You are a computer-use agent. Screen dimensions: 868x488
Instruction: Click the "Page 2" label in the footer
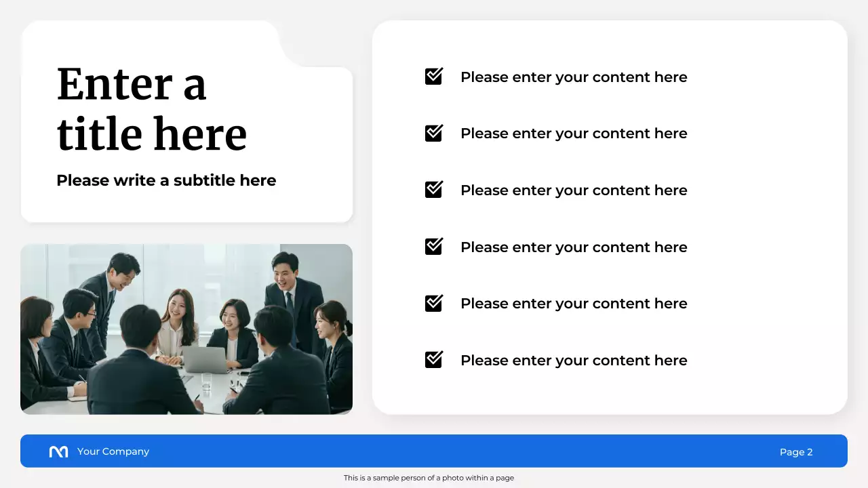(x=796, y=451)
